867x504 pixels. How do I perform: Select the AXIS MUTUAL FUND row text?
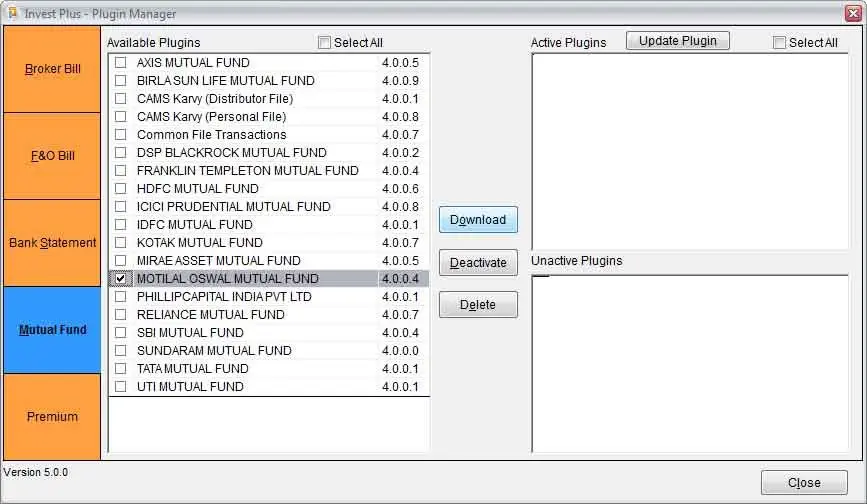point(193,62)
